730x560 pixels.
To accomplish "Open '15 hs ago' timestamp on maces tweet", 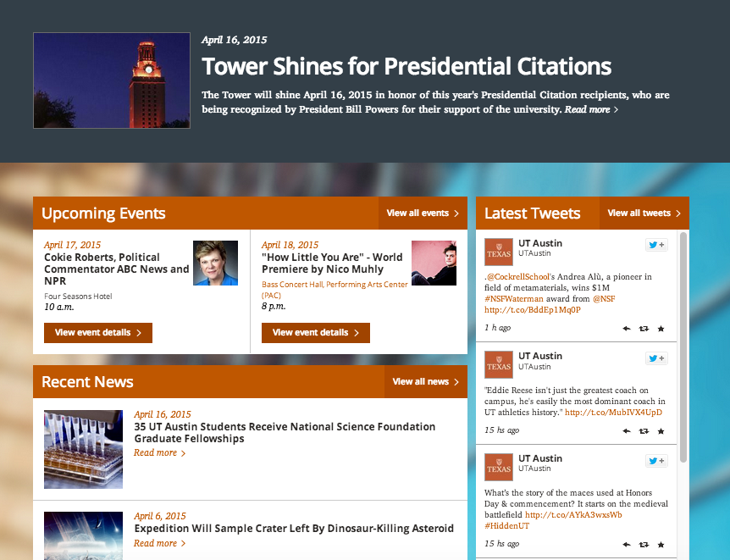I will tap(502, 543).
